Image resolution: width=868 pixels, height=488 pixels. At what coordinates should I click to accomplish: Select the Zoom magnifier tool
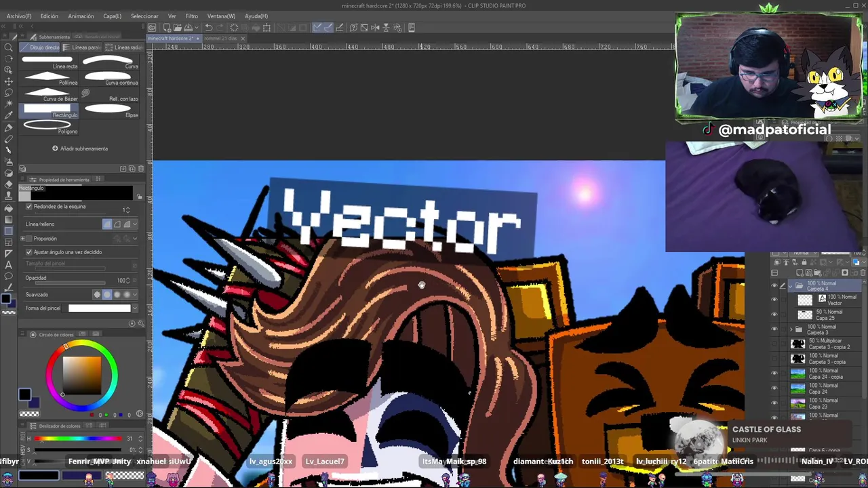pyautogui.click(x=8, y=47)
